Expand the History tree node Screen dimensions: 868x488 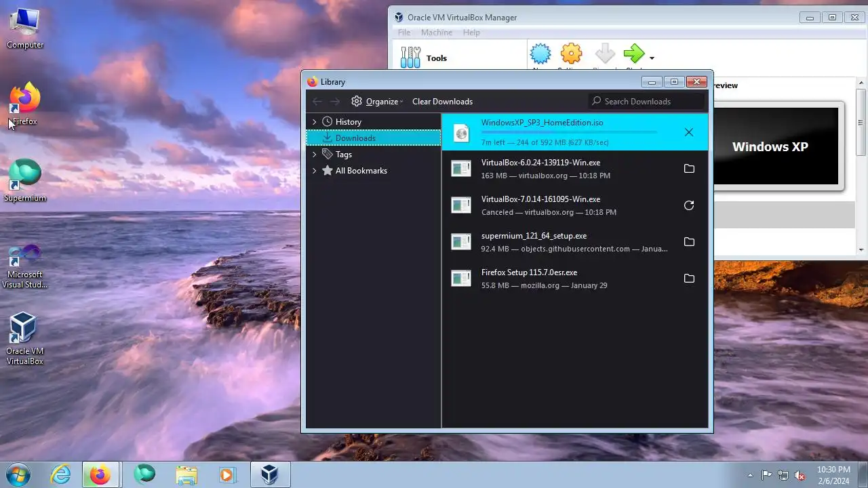coord(315,122)
